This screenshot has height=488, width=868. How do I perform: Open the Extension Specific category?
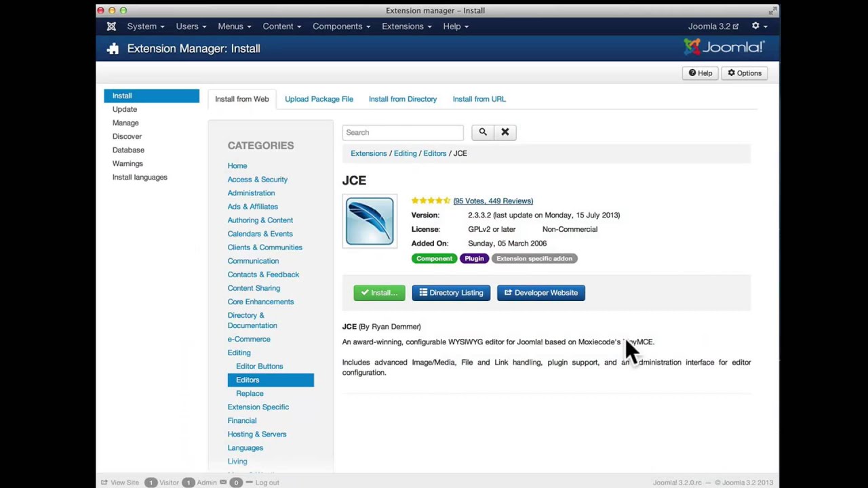coord(258,407)
